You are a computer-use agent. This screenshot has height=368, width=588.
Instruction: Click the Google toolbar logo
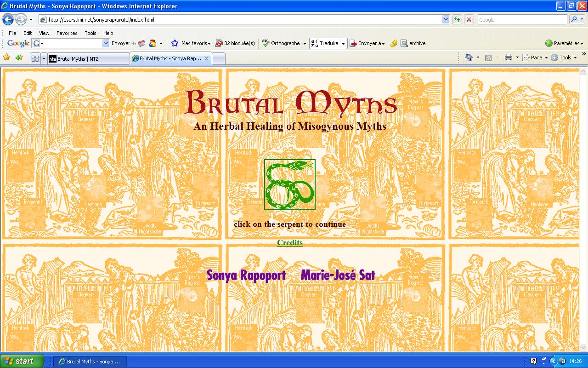pyautogui.click(x=18, y=43)
